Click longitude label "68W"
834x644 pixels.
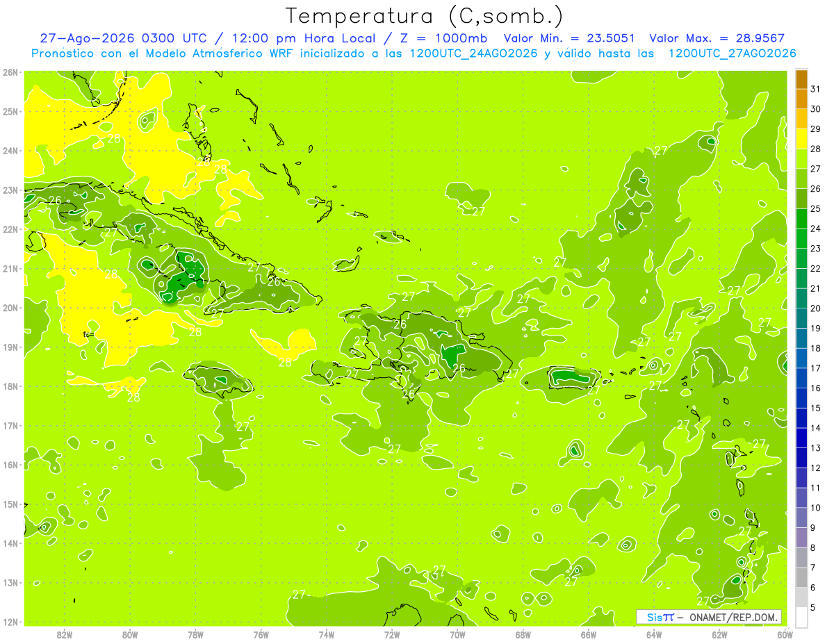pyautogui.click(x=523, y=634)
